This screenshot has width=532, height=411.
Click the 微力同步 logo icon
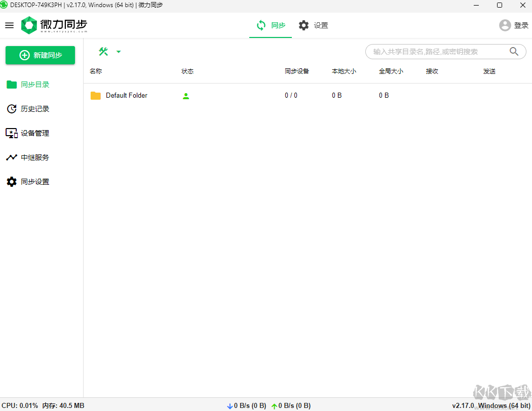[29, 25]
